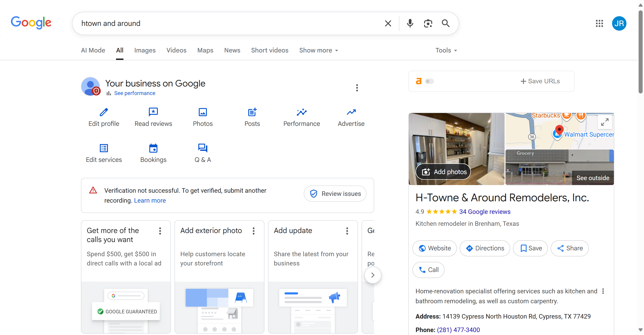Expand the Show more dropdown
This screenshot has width=644, height=335.
click(318, 50)
